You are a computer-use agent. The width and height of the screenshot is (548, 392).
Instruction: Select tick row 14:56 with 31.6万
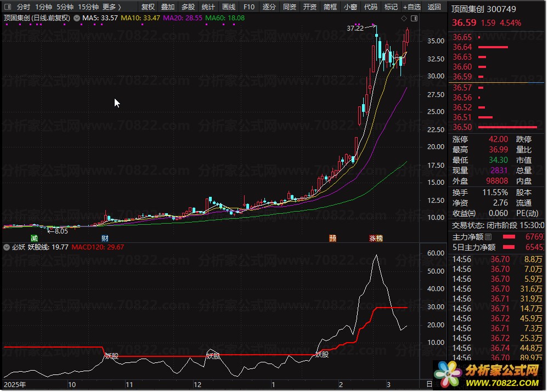(498, 289)
